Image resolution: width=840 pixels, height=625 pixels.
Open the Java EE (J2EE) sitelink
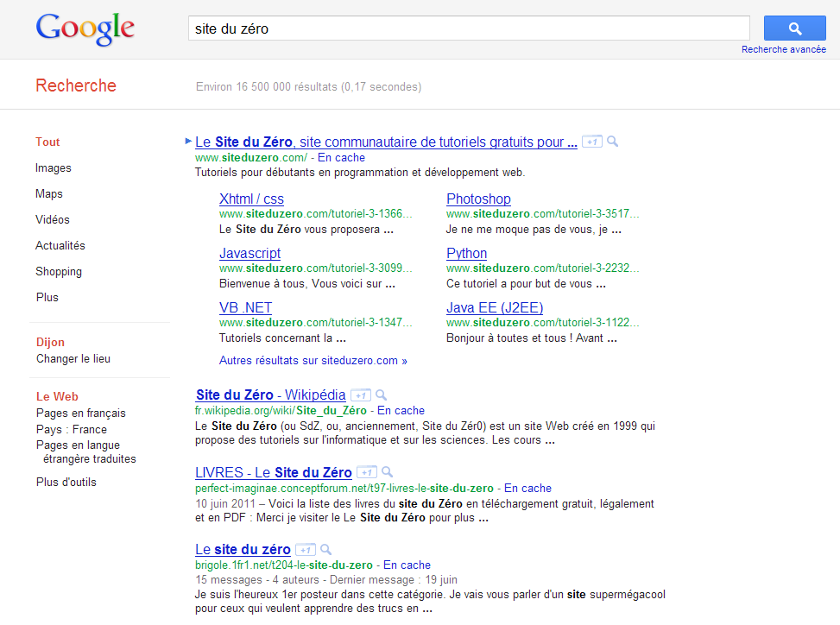point(495,308)
